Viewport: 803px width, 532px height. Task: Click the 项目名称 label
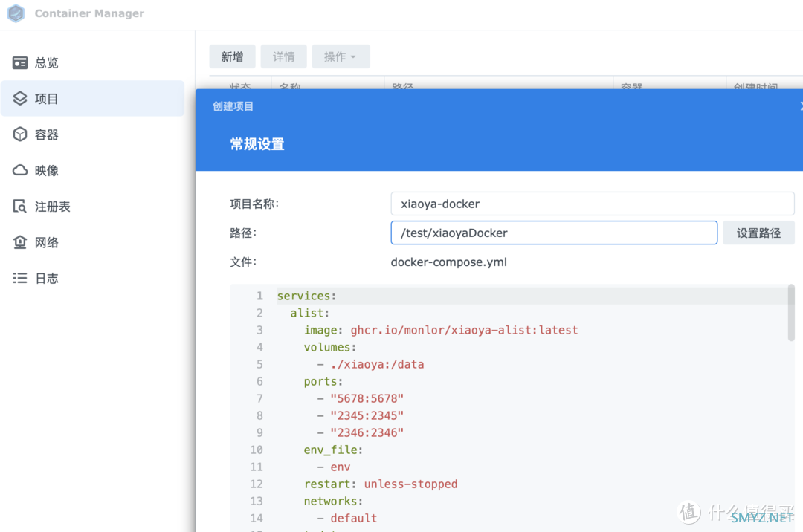pos(254,204)
